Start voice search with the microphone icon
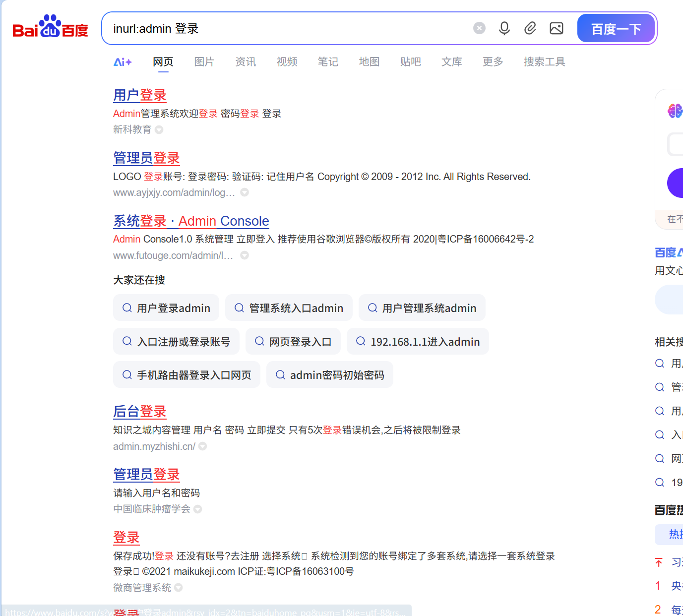Image resolution: width=683 pixels, height=616 pixels. (x=504, y=28)
